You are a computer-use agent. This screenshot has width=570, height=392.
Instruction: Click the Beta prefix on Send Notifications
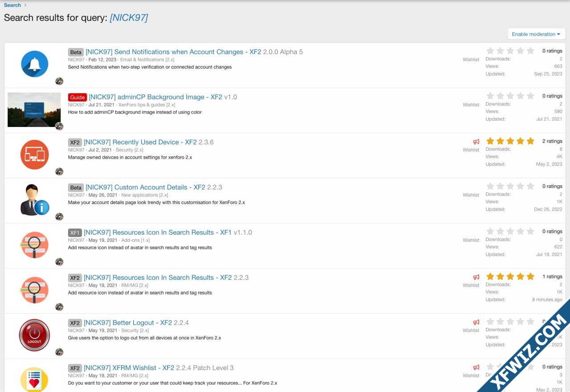[x=76, y=52]
